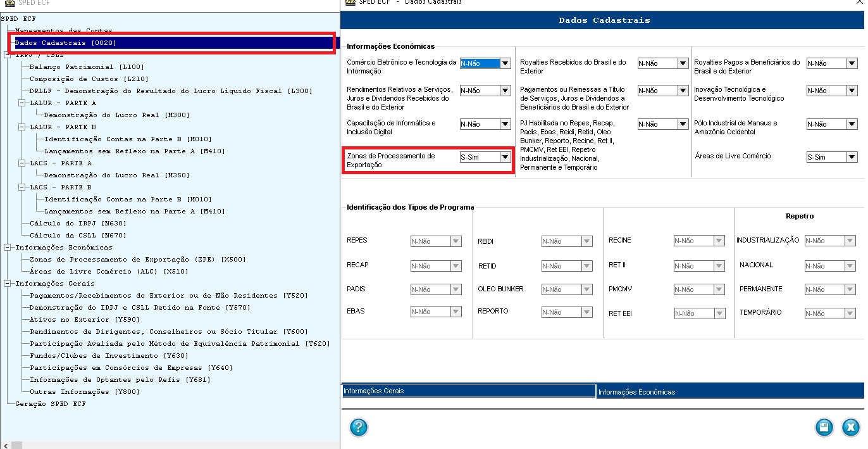The width and height of the screenshot is (868, 449).
Task: Switch to Informações Gerais tab
Action: 469,391
